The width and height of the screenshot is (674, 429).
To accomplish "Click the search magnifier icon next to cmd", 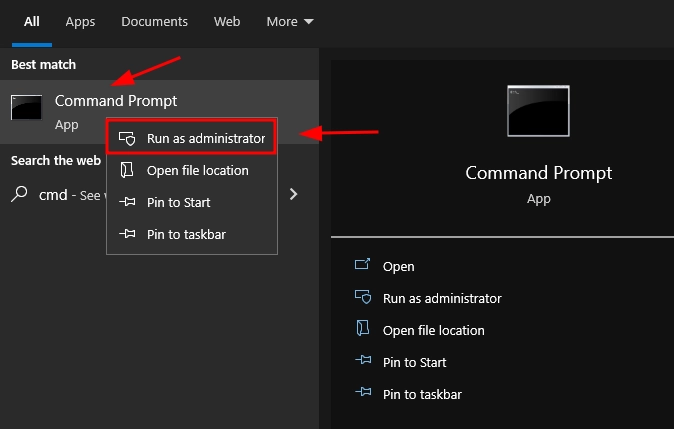I will [x=19, y=194].
